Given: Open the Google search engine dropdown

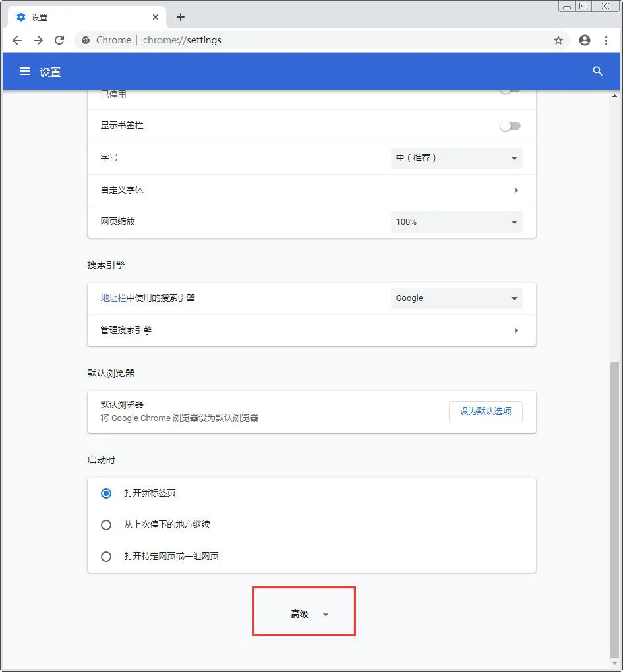Looking at the screenshot, I should click(x=456, y=298).
